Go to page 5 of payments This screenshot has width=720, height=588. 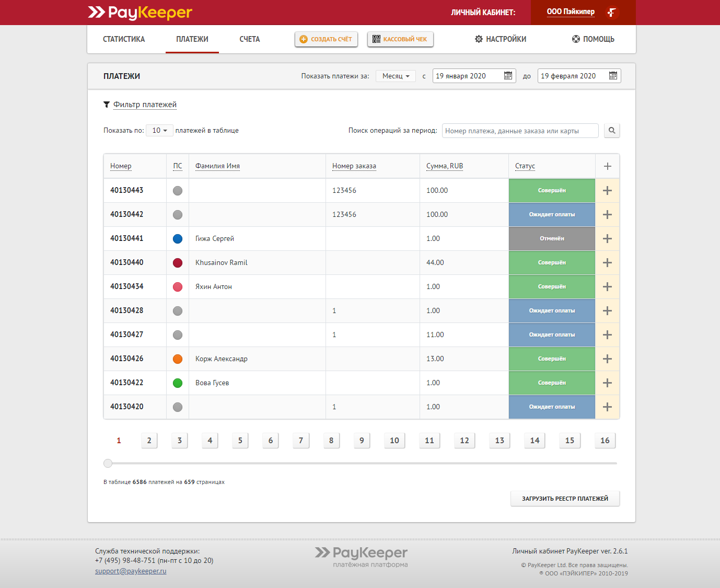click(240, 441)
